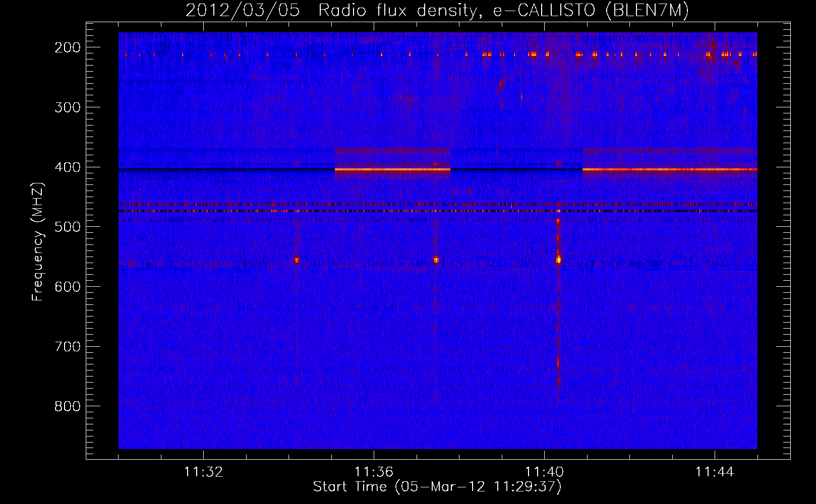Image resolution: width=816 pixels, height=504 pixels.
Task: Click the 11:44 time tick label
Action: (715, 472)
